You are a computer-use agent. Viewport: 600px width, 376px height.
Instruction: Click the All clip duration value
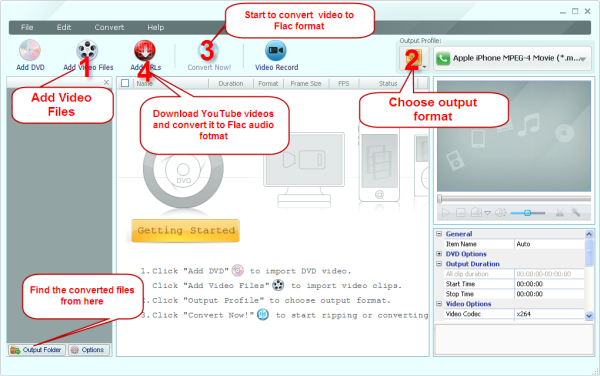click(x=549, y=274)
